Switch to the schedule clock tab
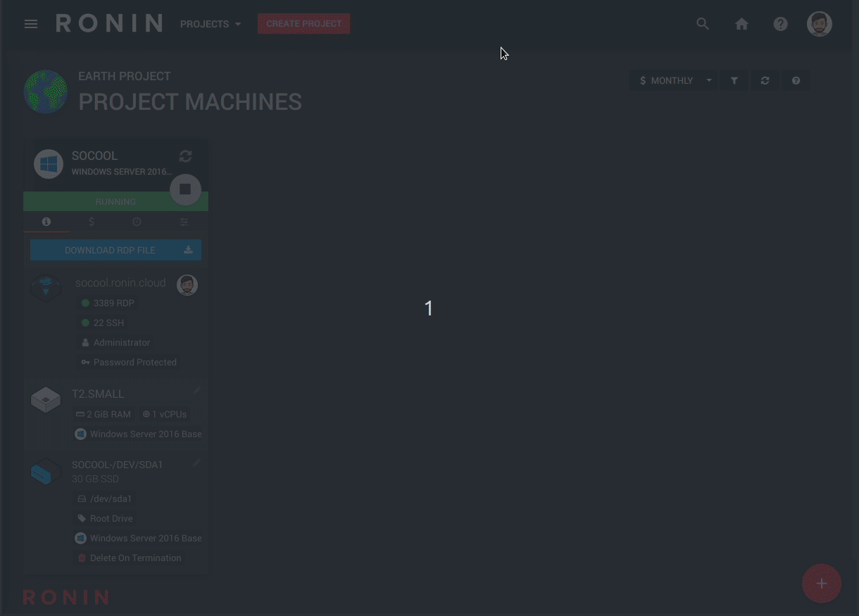 [137, 222]
